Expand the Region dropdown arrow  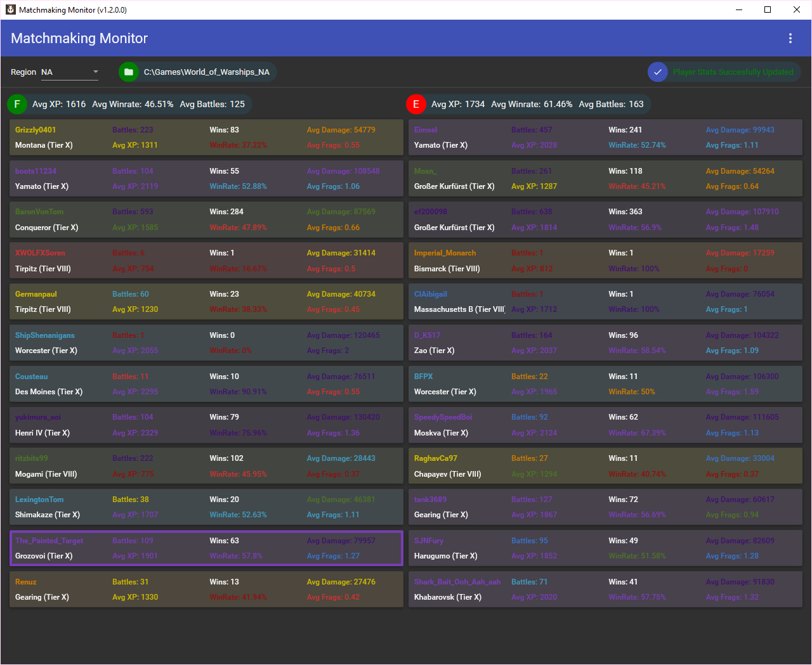point(96,72)
